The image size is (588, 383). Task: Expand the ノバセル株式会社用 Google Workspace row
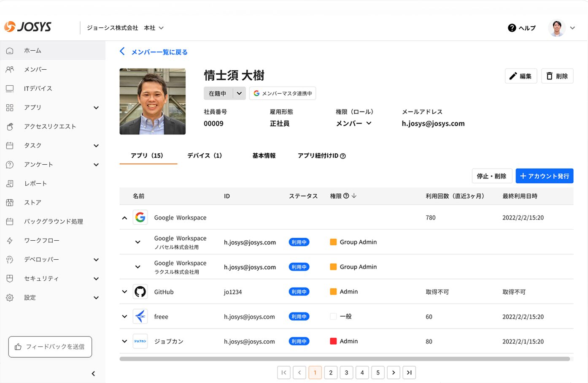pos(138,242)
